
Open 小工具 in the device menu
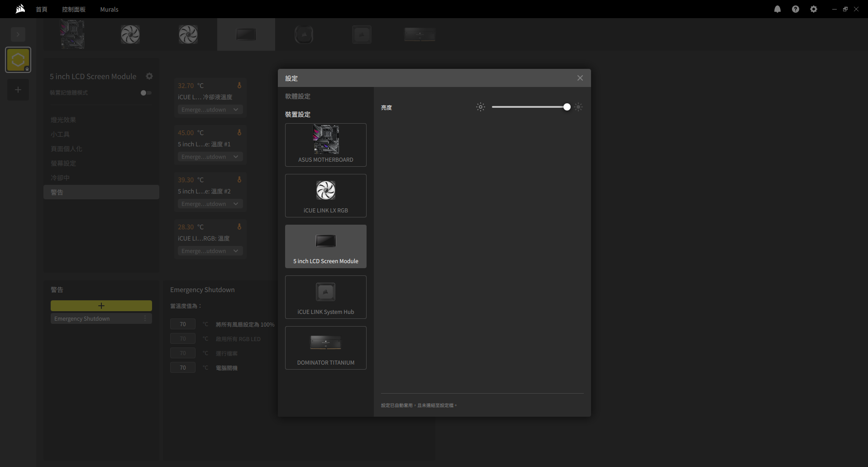[101, 134]
